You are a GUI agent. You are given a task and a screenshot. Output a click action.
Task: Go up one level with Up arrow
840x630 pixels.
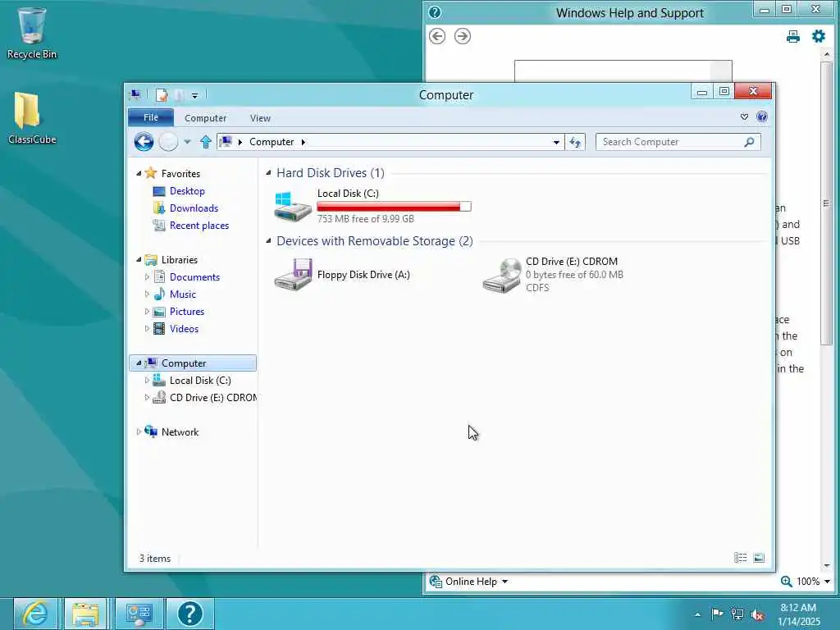tap(206, 142)
